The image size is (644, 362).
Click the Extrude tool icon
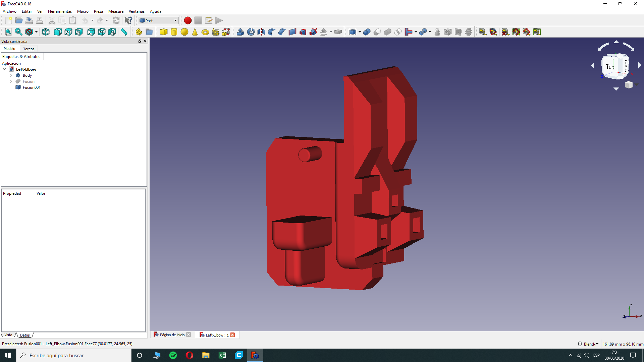click(x=240, y=32)
